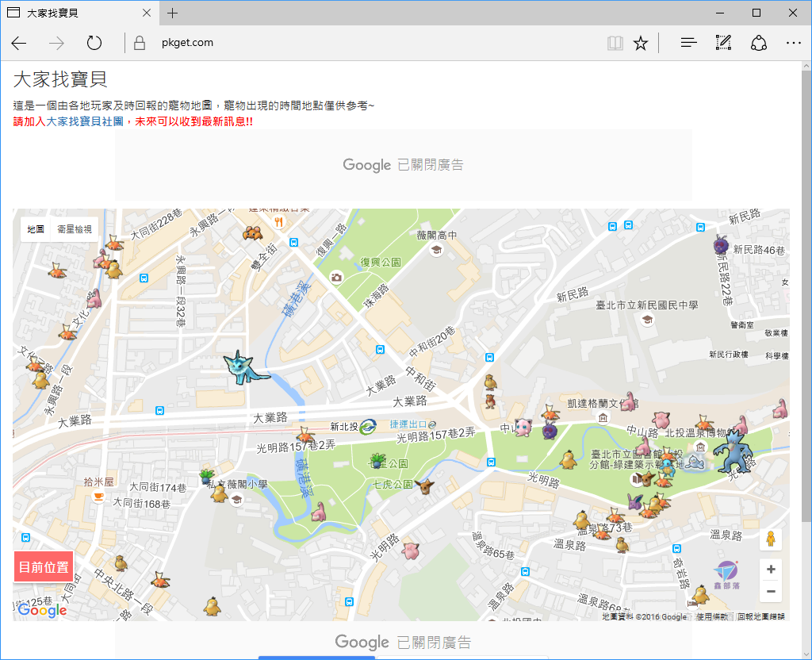Screen dimensions: 812x660
Task: Add page to favorites star
Action: coord(641,43)
